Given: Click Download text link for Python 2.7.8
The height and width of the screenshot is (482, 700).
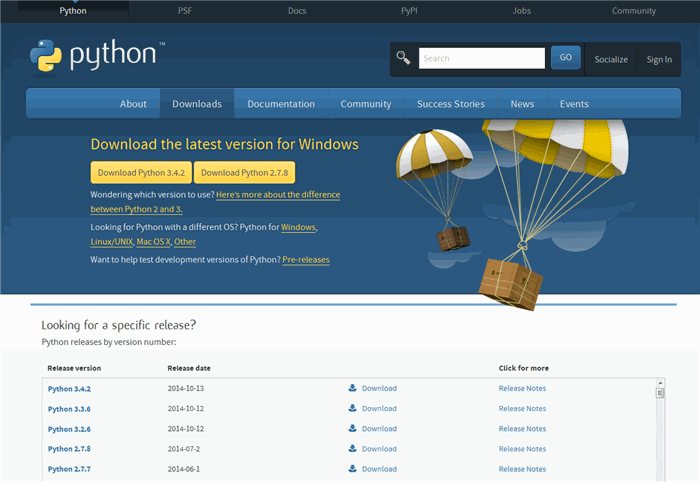Looking at the screenshot, I should [379, 449].
